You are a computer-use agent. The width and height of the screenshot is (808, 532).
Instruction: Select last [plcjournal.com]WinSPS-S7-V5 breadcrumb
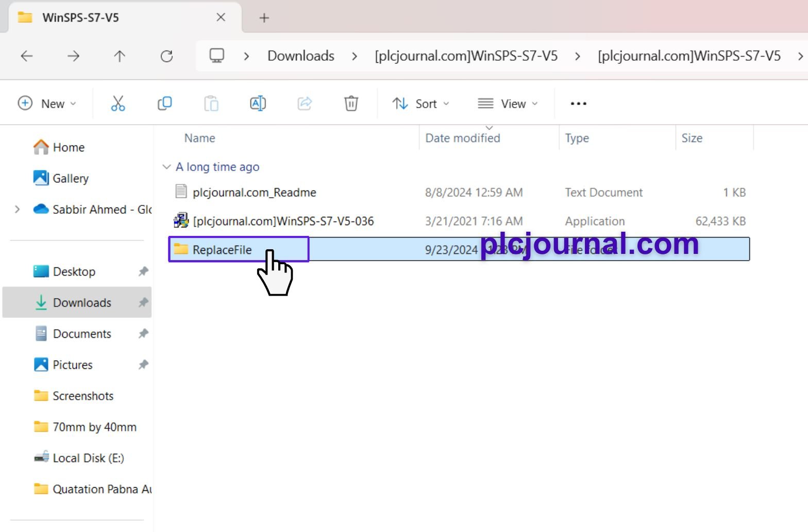coord(689,56)
